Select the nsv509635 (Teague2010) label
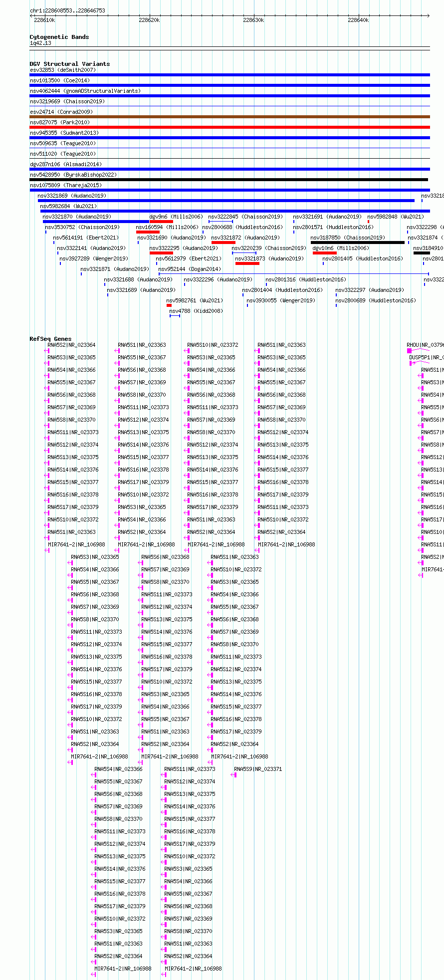This screenshot has height=980, width=444. 63,143
